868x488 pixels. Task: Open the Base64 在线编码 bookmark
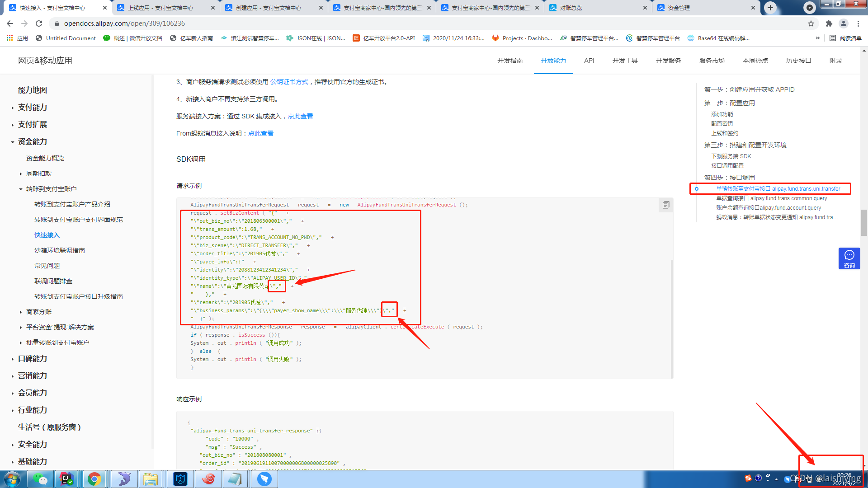[x=718, y=38]
